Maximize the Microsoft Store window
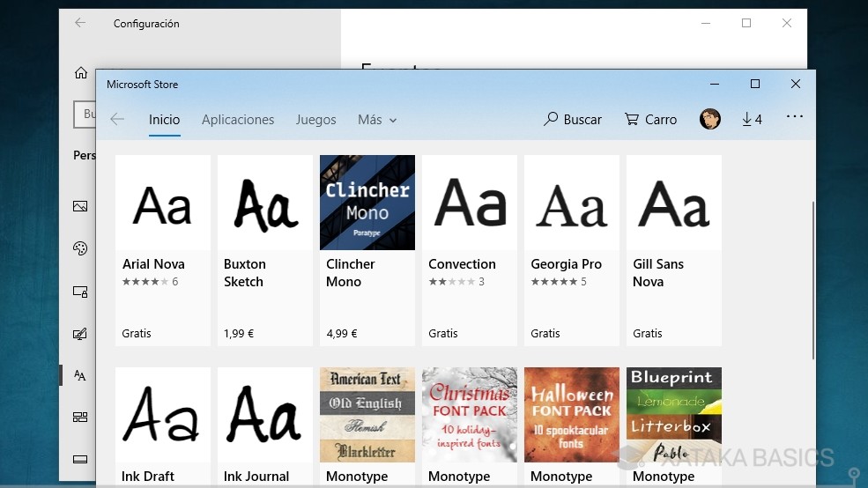 755,84
